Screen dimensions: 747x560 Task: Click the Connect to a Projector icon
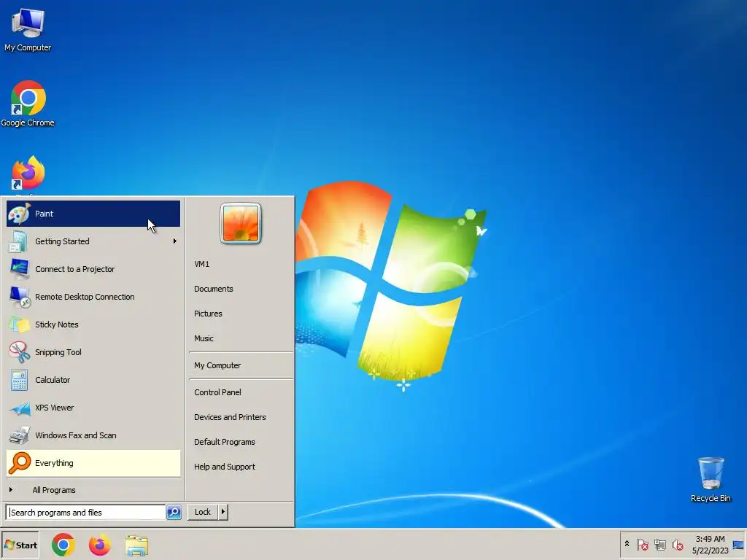[19, 269]
